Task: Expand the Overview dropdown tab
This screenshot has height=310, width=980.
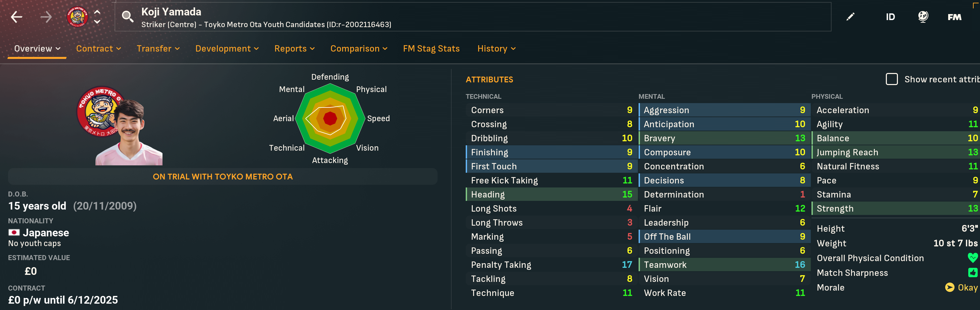Action: click(37, 49)
